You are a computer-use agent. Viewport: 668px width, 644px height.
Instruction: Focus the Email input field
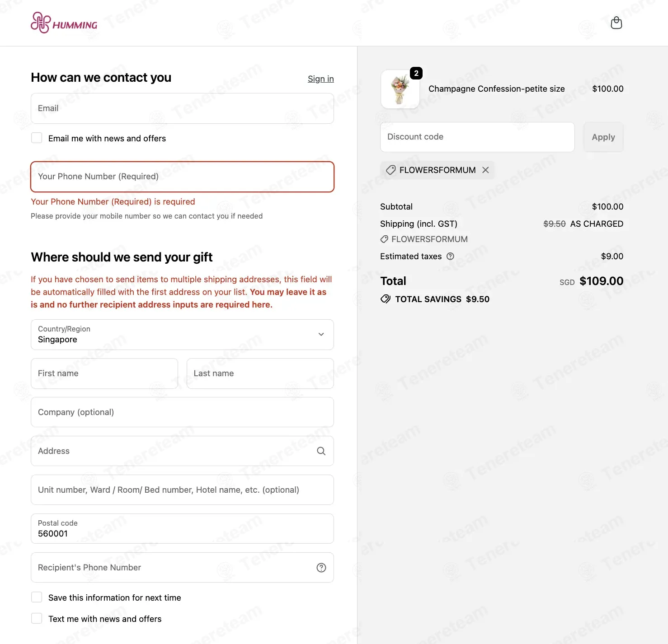pyautogui.click(x=182, y=108)
